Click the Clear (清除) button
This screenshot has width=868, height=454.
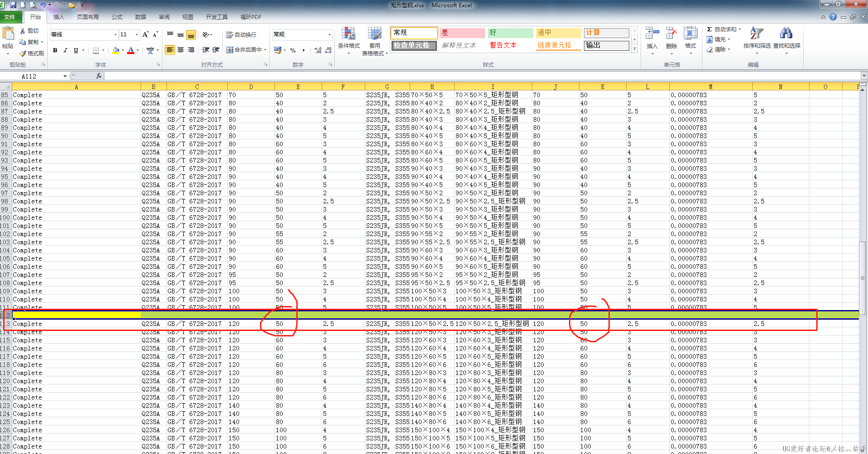coord(719,49)
